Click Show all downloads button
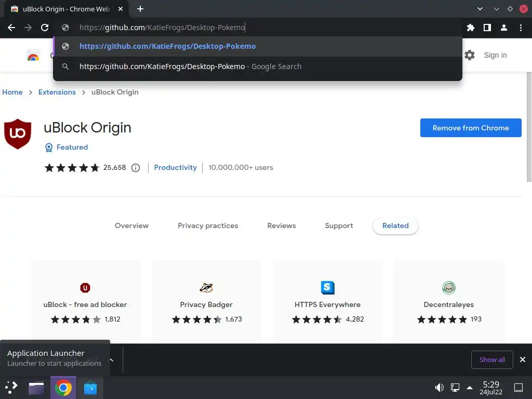 (x=492, y=360)
